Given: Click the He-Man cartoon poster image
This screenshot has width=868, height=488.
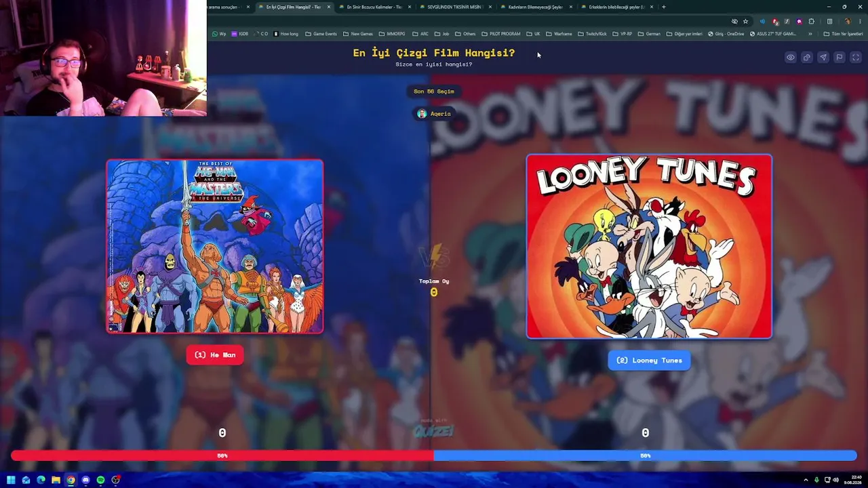Looking at the screenshot, I should pos(215,246).
